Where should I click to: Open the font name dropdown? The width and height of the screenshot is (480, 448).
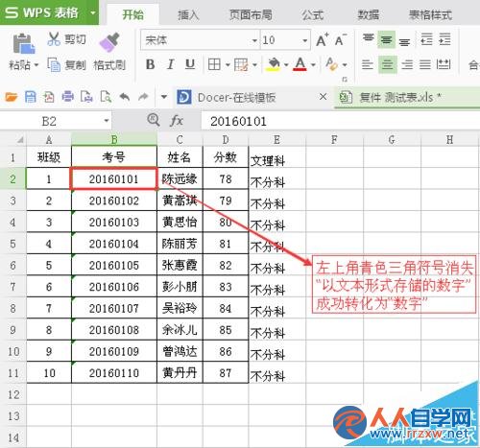pyautogui.click(x=254, y=40)
